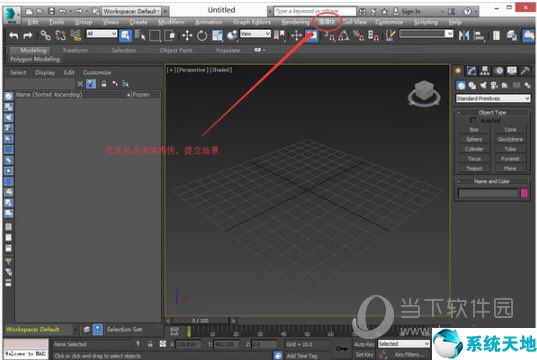Open the 3ds Max application menu logo
Screen dimensions: 537x360
pyautogui.click(x=11, y=14)
